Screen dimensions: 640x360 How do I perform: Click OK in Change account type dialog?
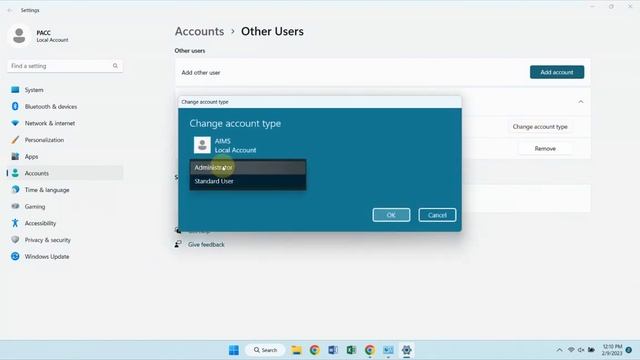point(391,215)
